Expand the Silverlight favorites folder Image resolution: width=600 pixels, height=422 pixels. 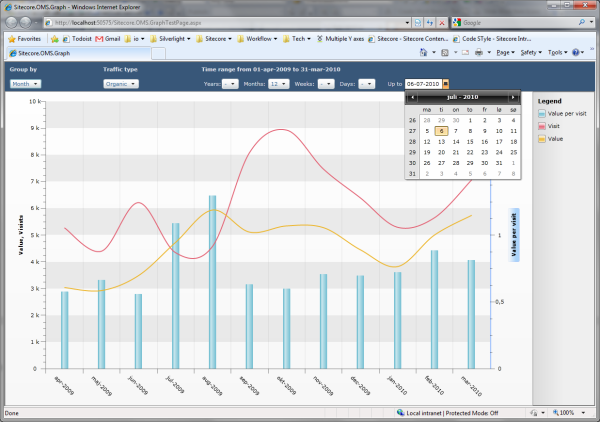pyautogui.click(x=170, y=39)
